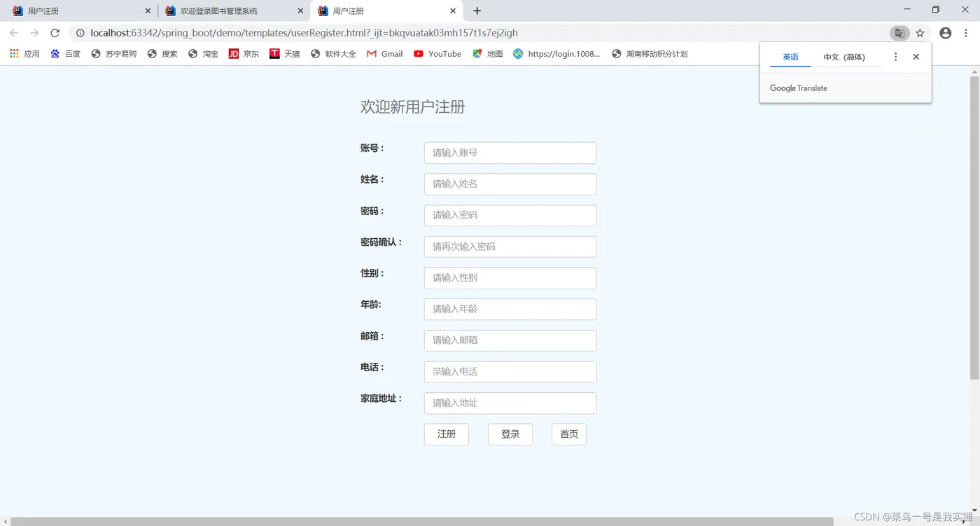Click the 家庭地址 label
This screenshot has width=980, height=526.
[381, 399]
